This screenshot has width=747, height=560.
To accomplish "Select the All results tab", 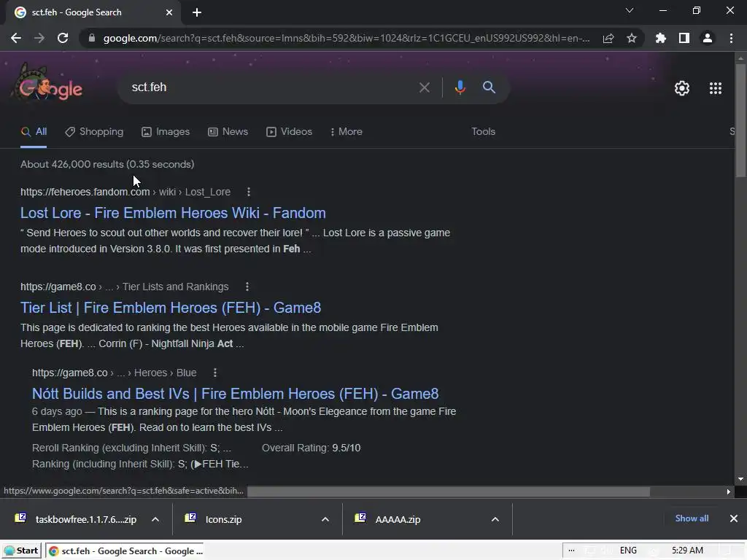I will 34,132.
